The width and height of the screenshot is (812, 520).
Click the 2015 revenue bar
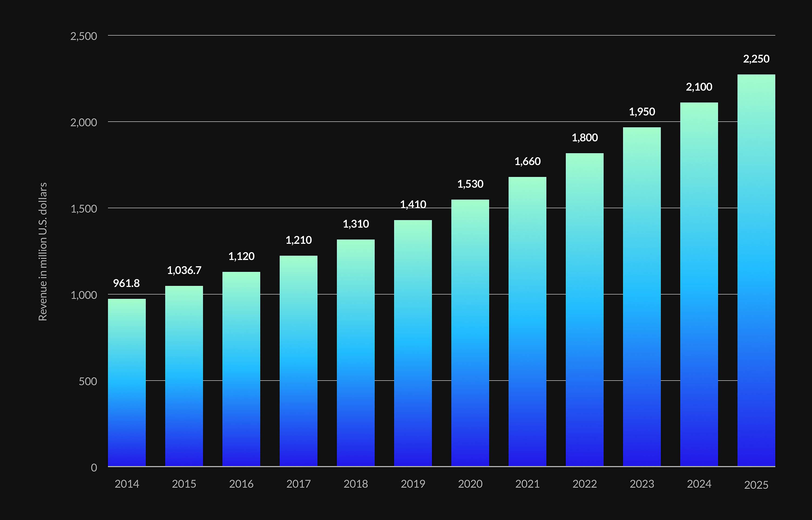tap(184, 376)
